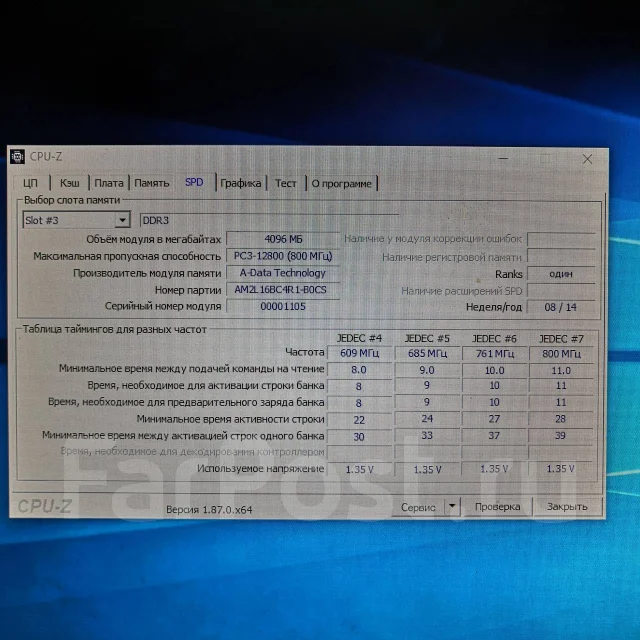Click the JEDEC #7 column header
This screenshot has width=640, height=640.
tap(561, 339)
